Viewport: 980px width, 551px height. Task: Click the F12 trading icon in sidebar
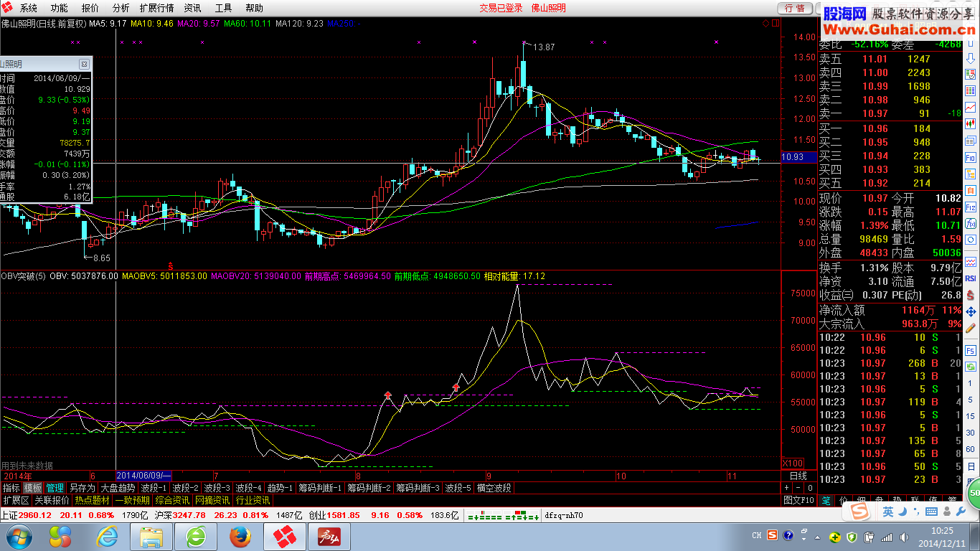coord(969,206)
